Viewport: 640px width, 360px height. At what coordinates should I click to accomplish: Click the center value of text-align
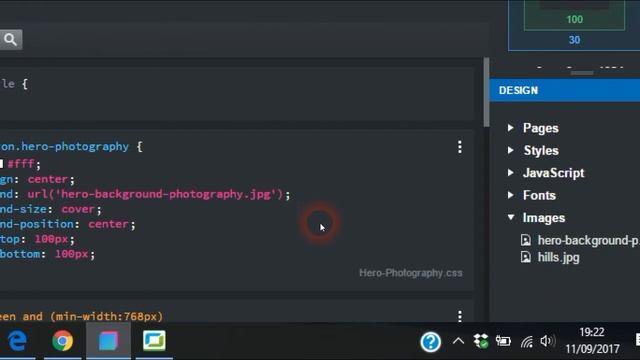click(x=48, y=179)
